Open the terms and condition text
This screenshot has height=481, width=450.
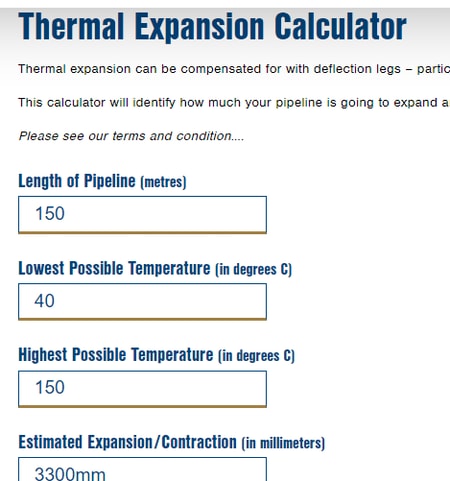click(131, 136)
